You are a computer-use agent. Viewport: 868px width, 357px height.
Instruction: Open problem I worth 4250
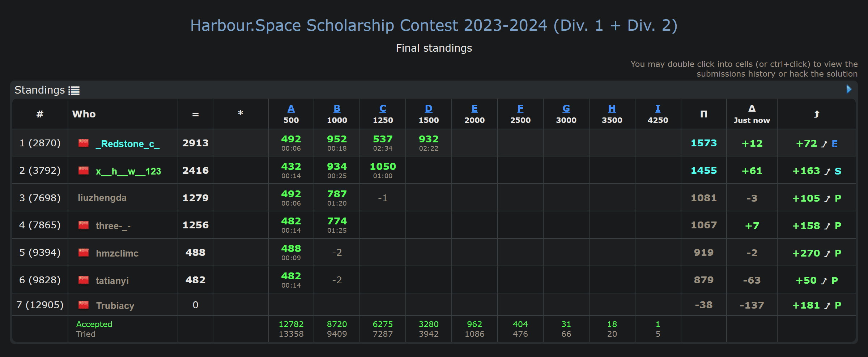[658, 108]
